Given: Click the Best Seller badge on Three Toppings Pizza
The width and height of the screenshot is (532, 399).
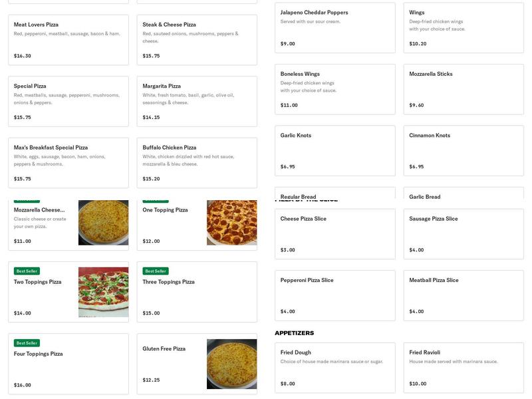Looking at the screenshot, I should [x=156, y=271].
